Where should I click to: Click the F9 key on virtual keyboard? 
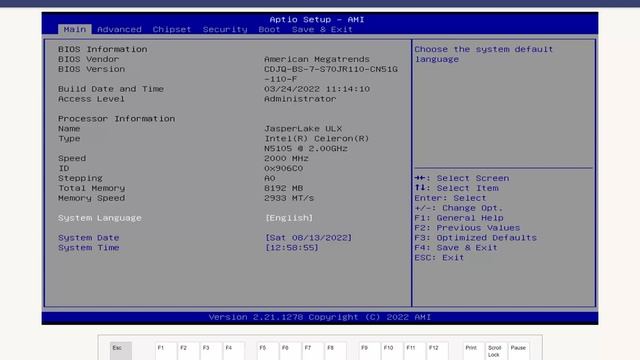(x=370, y=351)
